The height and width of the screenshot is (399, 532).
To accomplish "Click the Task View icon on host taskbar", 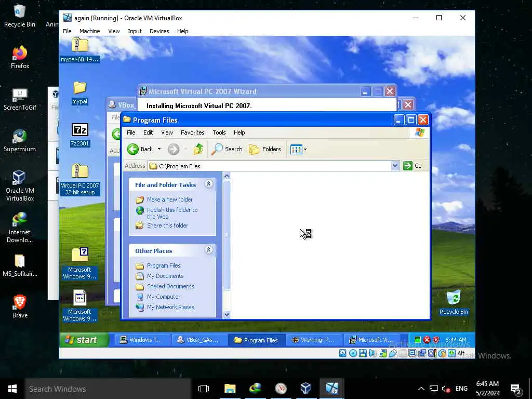I will click(x=204, y=389).
